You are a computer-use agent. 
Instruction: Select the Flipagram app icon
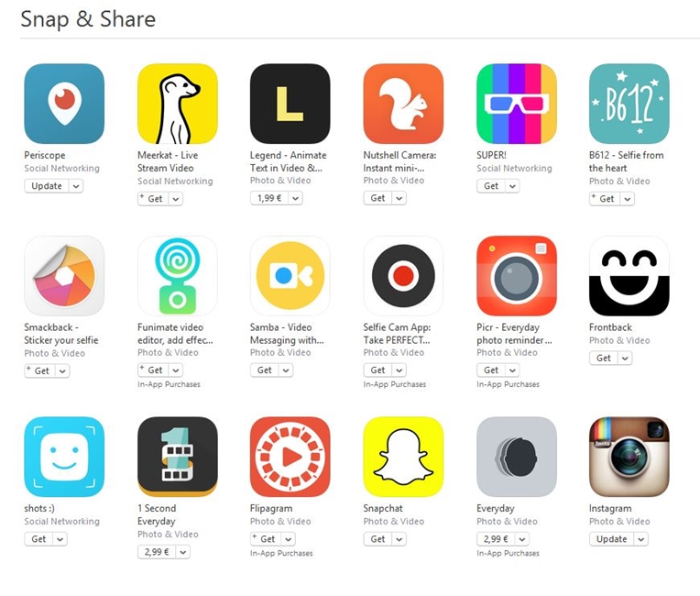point(290,457)
